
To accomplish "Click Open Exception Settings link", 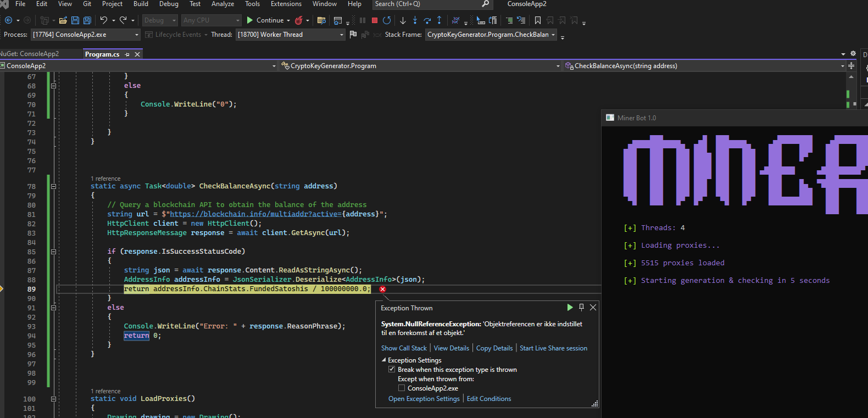I will coord(424,399).
